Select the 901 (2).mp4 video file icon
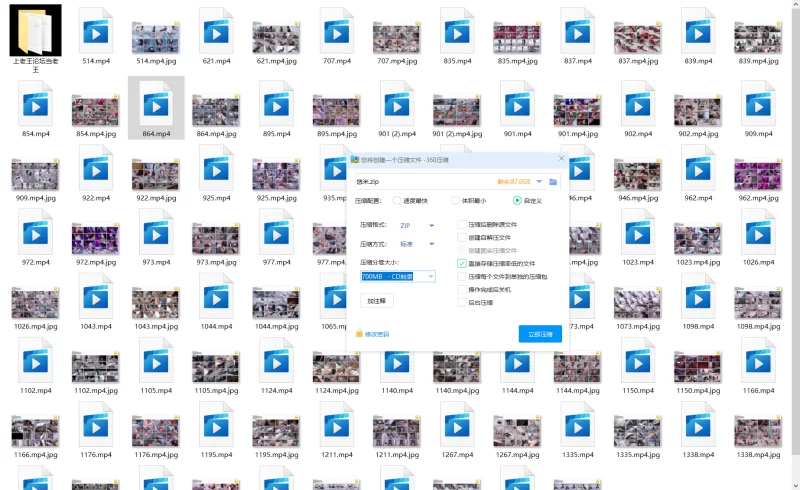 pos(397,104)
